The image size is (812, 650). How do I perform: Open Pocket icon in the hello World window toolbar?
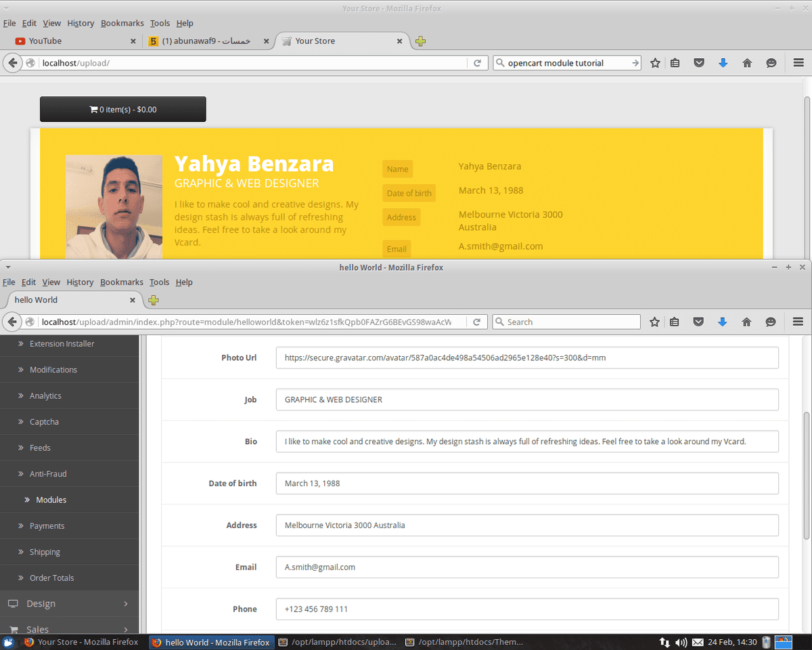point(698,322)
